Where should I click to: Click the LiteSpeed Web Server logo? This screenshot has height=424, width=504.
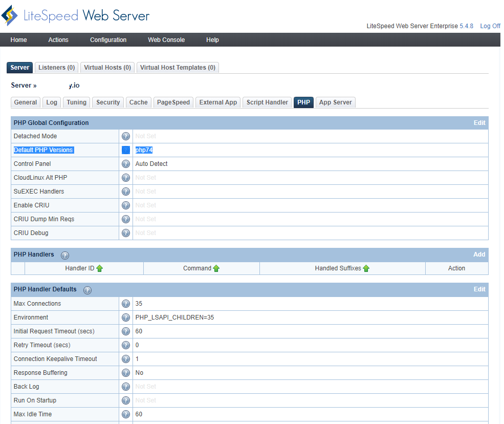pyautogui.click(x=76, y=15)
